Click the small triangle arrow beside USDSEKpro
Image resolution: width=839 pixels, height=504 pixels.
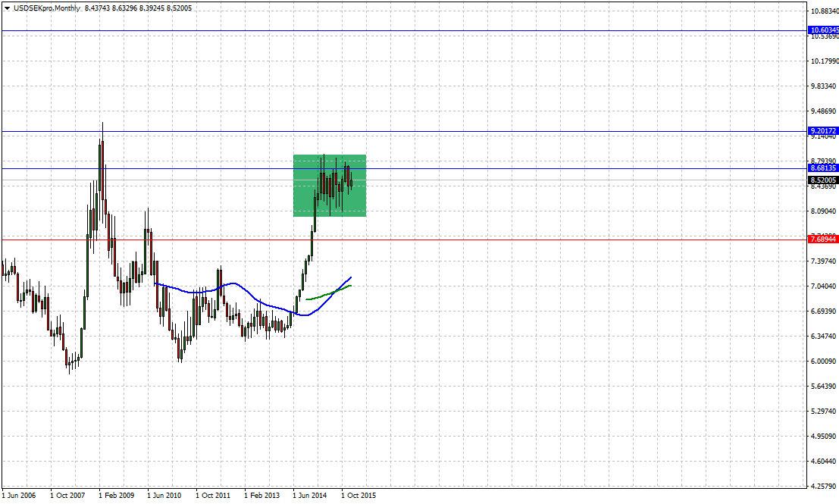[7, 8]
